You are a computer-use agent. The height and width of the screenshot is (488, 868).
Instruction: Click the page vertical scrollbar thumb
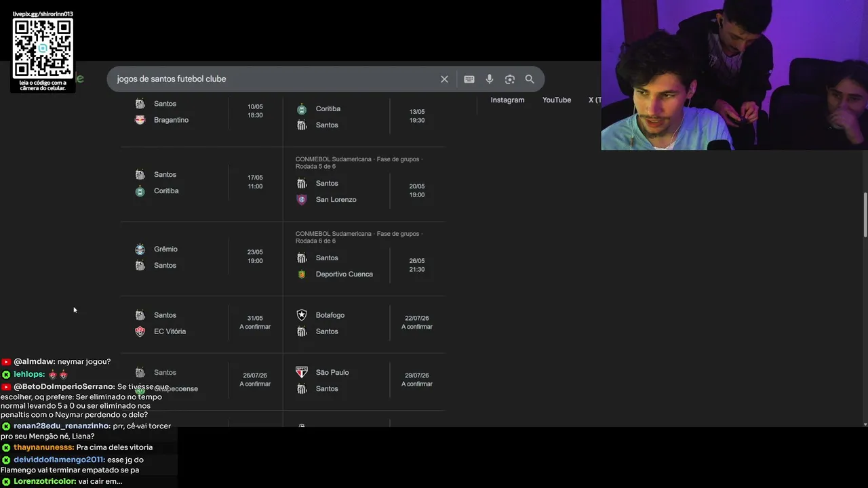pos(865,214)
